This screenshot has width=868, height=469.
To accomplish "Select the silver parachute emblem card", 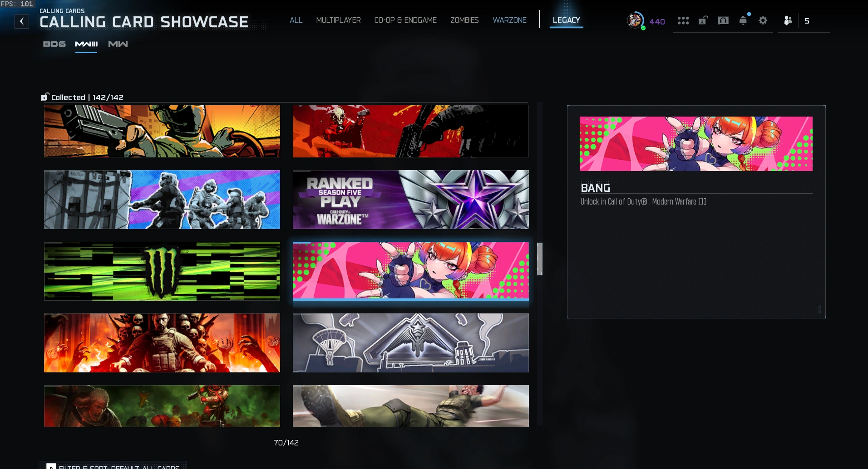I will click(x=411, y=343).
